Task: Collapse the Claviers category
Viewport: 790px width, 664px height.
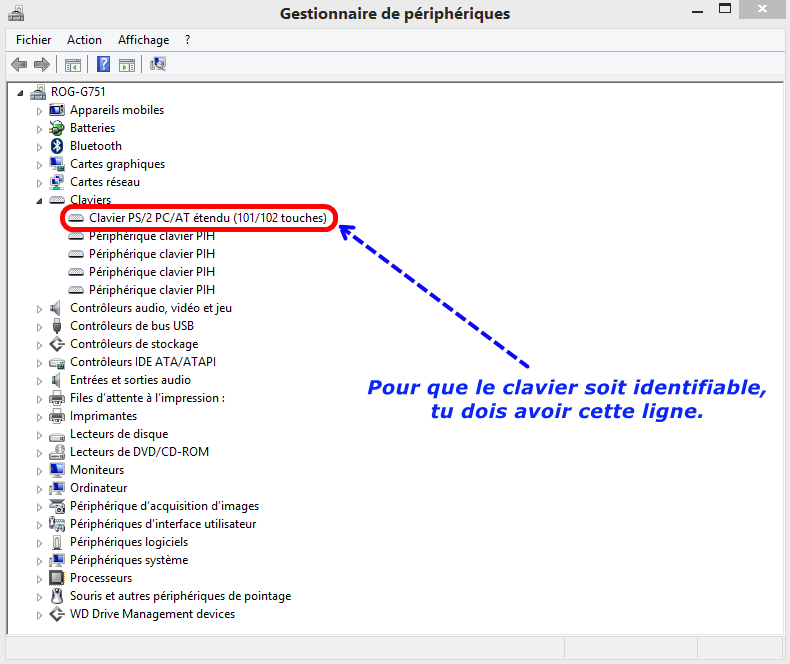Action: click(x=40, y=200)
